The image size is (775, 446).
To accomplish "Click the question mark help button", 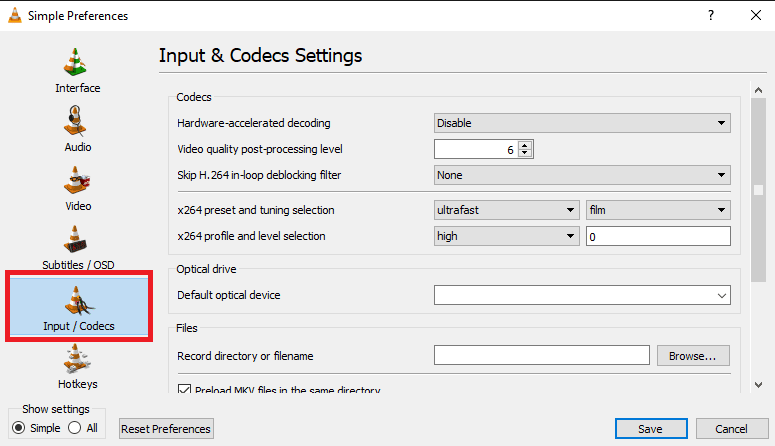I will click(x=711, y=15).
